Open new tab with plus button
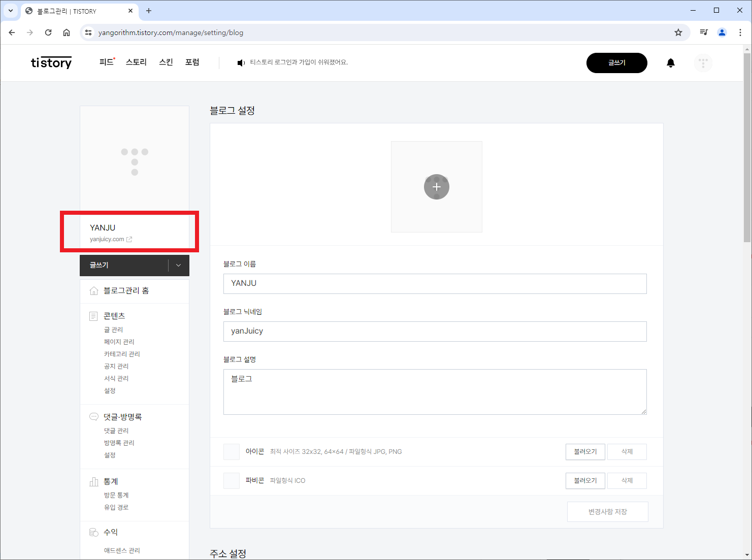The height and width of the screenshot is (560, 752). (x=149, y=11)
